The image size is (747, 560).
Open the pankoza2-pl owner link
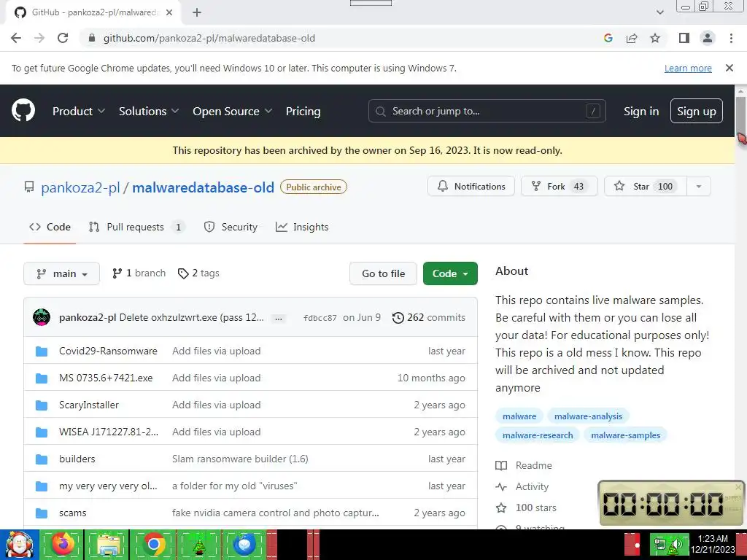click(80, 187)
